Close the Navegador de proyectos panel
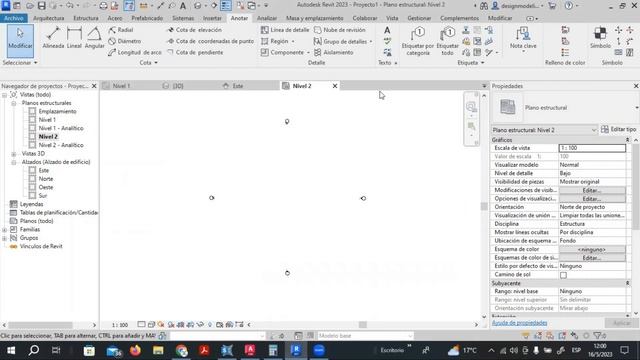640x360 pixels. coord(94,86)
